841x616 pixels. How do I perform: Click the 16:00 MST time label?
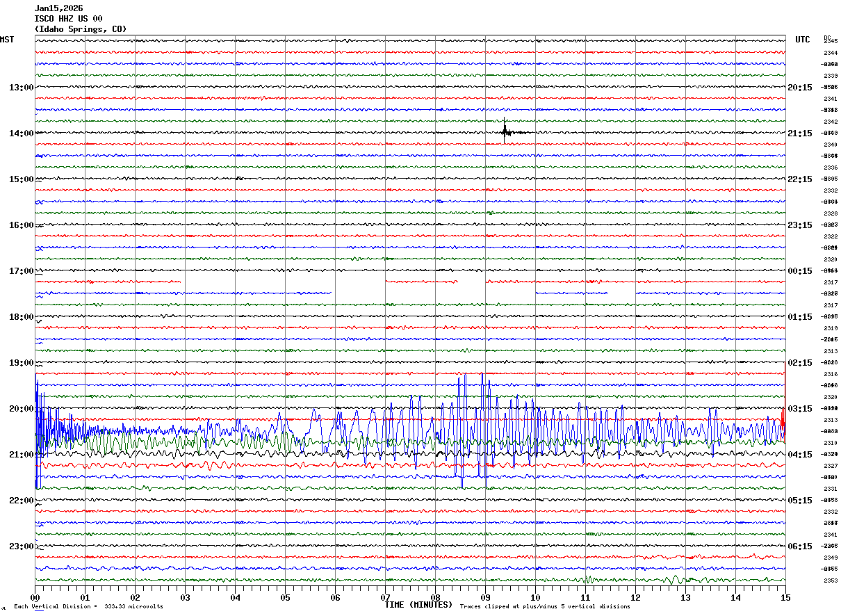click(21, 225)
